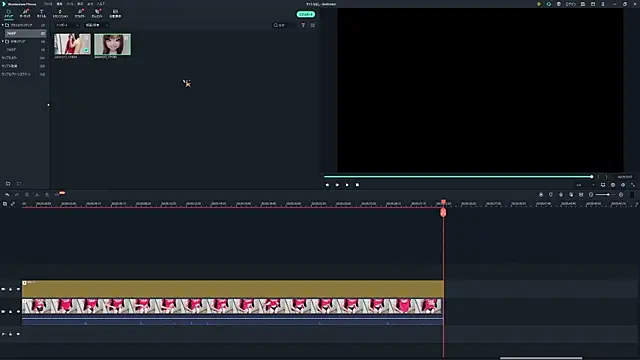Image resolution: width=640 pixels, height=360 pixels.
Task: Open the Titles tab
Action: coord(41,13)
